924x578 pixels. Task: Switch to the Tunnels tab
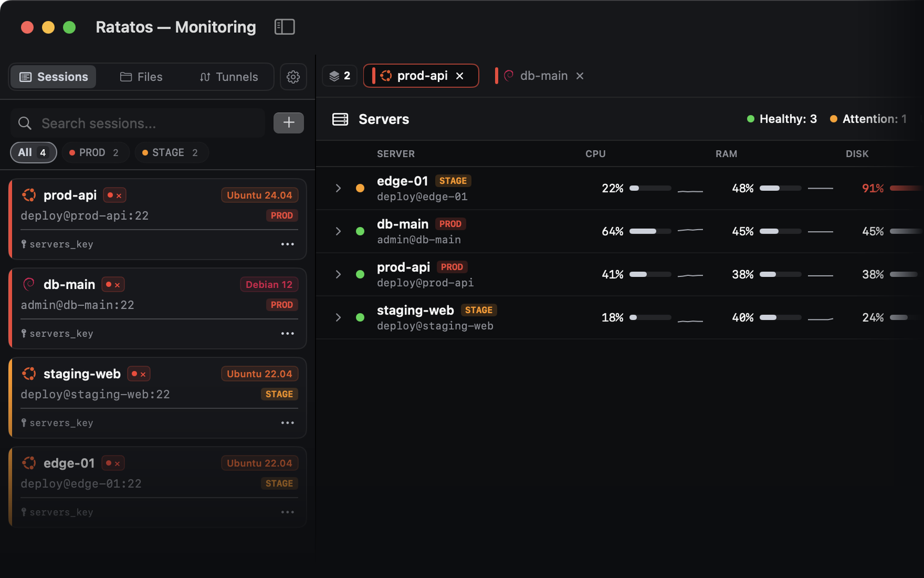pyautogui.click(x=229, y=77)
